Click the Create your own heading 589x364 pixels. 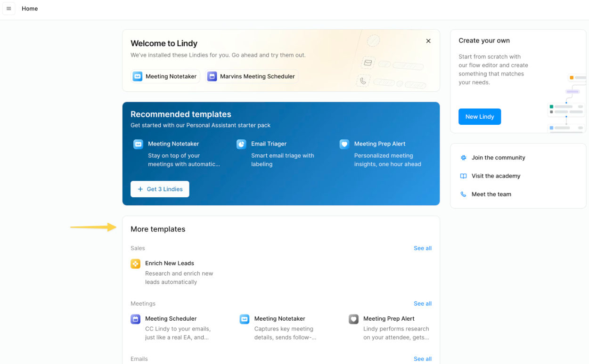click(x=484, y=40)
